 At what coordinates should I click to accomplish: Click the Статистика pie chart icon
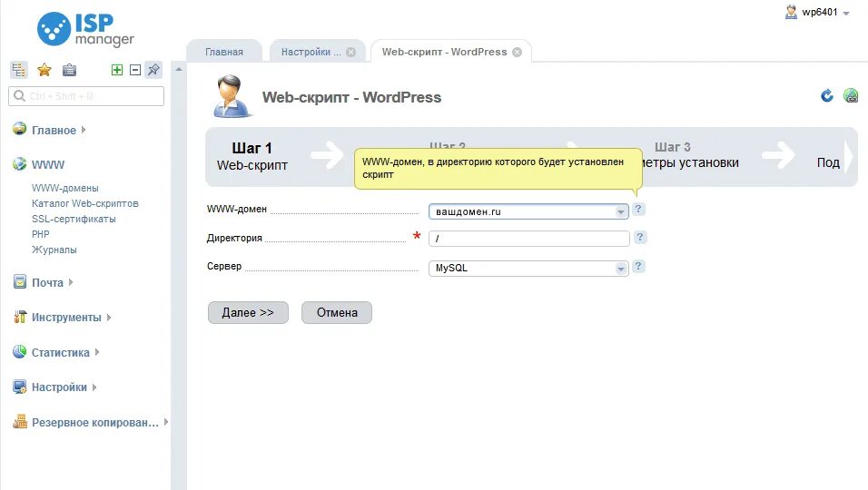[x=19, y=352]
